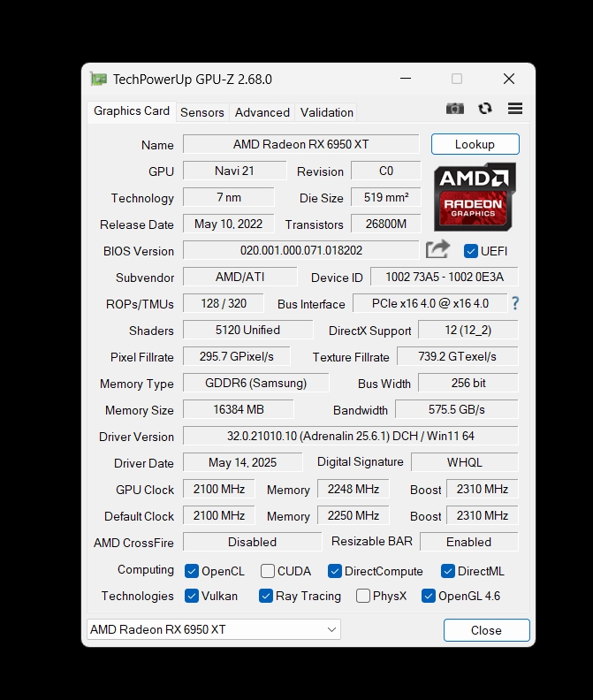The image size is (593, 700).
Task: Minimize the GPU-Z window
Action: tap(406, 79)
